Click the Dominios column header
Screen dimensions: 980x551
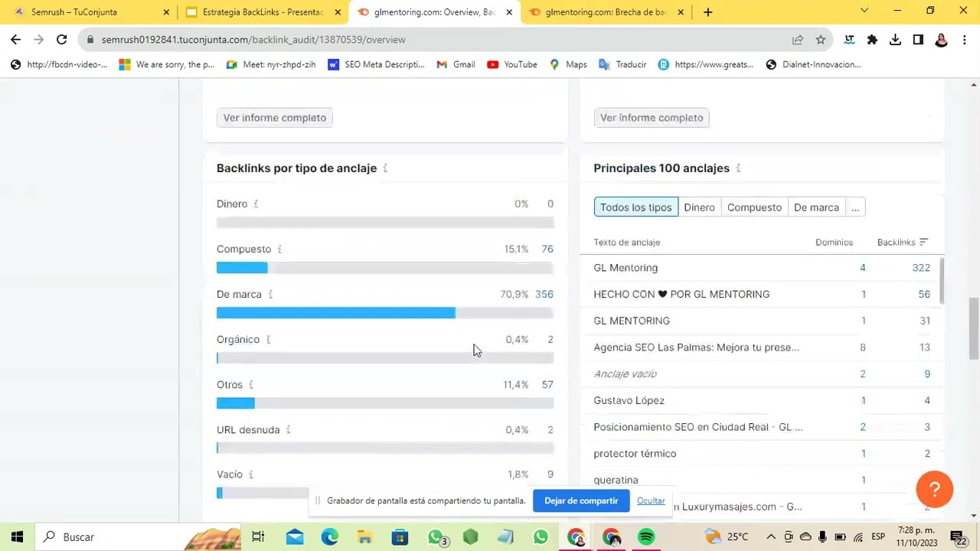coord(834,243)
